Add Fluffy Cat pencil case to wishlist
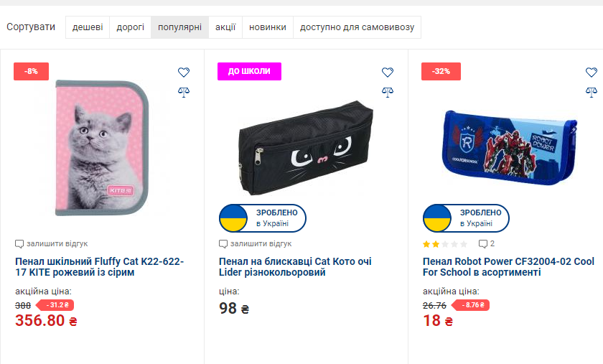This screenshot has height=364, width=603. pyautogui.click(x=184, y=72)
